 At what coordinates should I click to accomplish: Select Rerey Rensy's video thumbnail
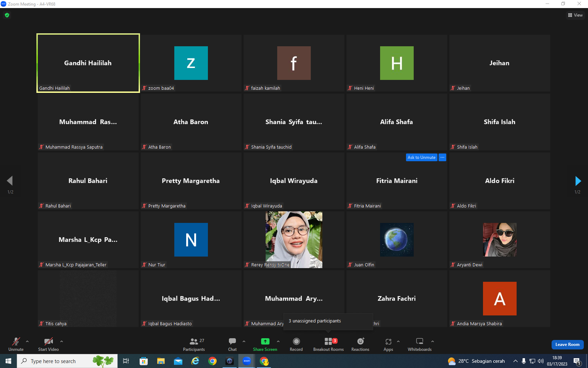(294, 240)
